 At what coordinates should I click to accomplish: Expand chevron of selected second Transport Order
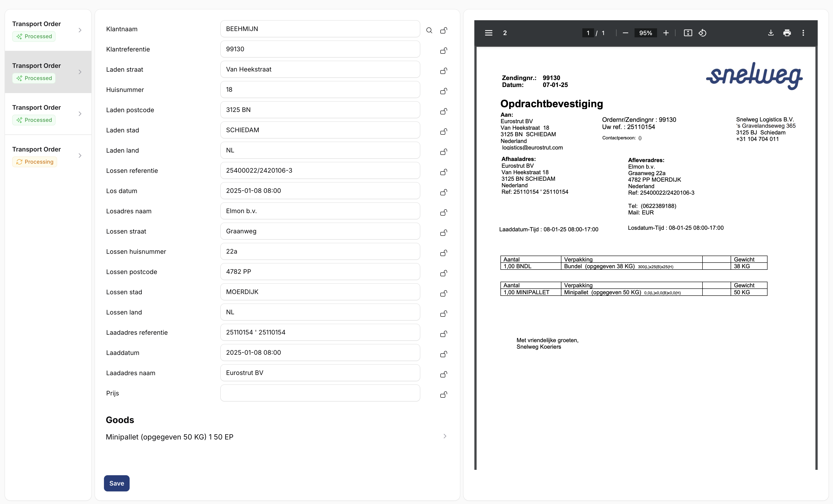80,72
